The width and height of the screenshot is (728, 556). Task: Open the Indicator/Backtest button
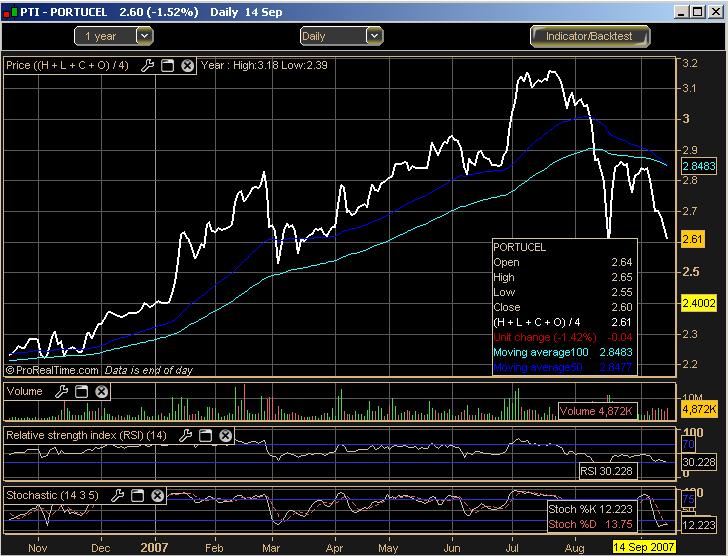point(590,36)
